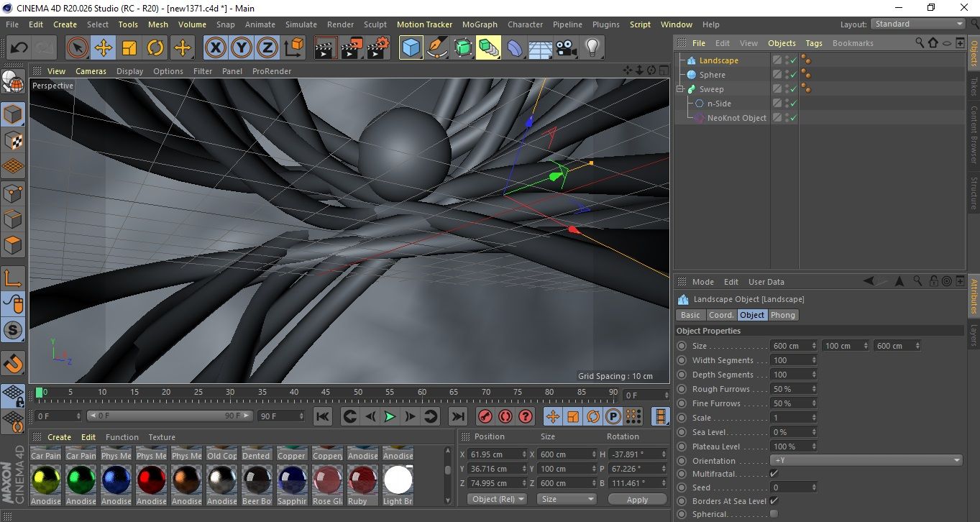The image size is (980, 522).
Task: Toggle Y axis lock
Action: [x=241, y=48]
